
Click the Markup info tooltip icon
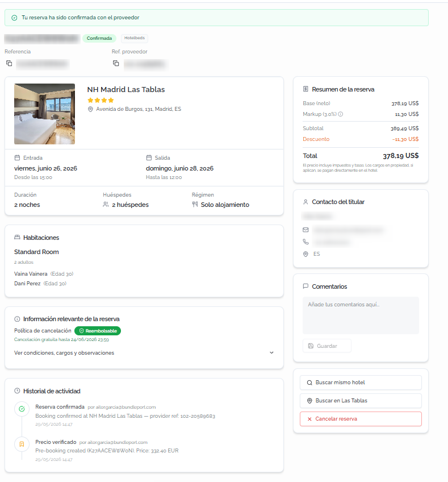tap(341, 114)
